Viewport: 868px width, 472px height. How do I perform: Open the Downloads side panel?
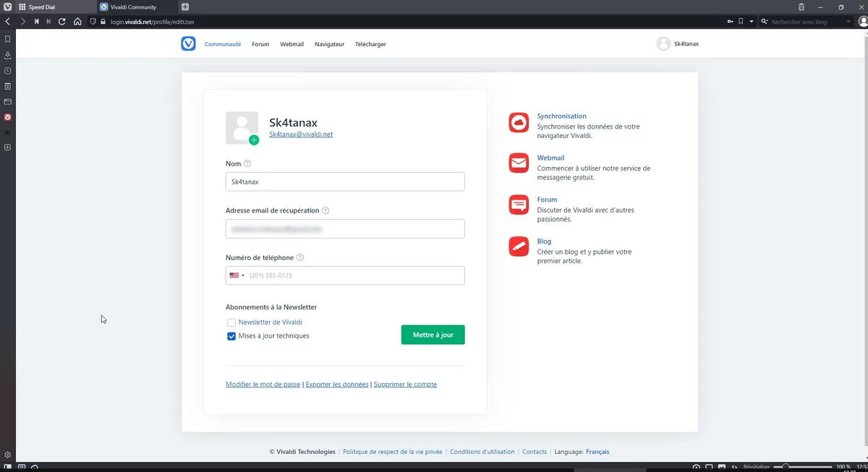coord(7,55)
